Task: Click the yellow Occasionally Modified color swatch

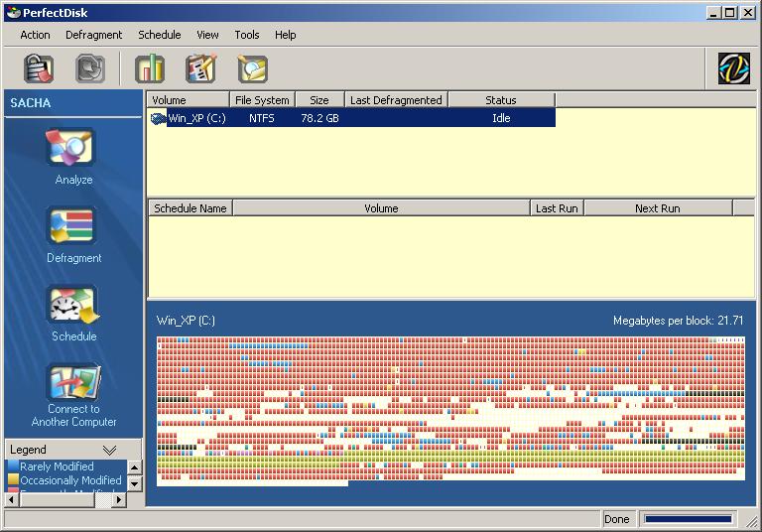Action: tap(13, 480)
